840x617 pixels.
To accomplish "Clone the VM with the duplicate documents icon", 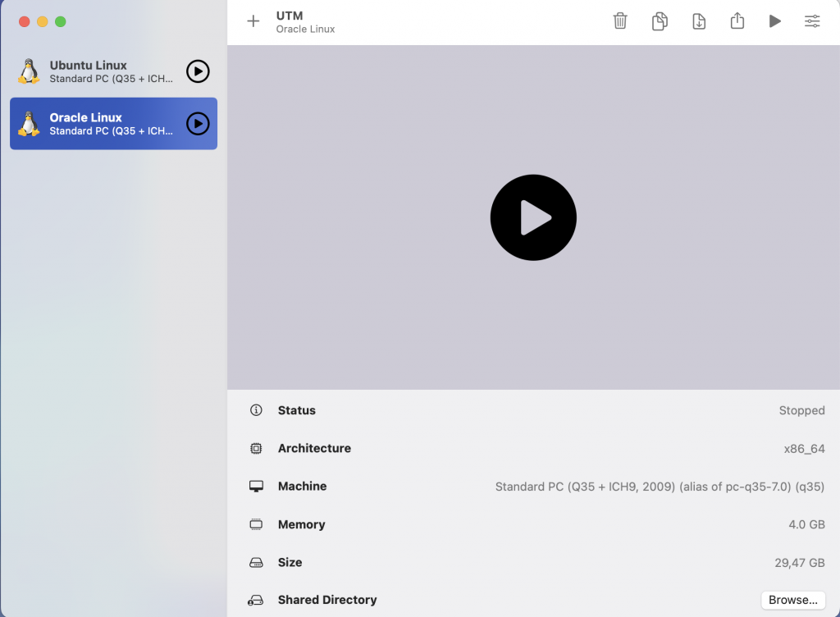I will click(660, 21).
